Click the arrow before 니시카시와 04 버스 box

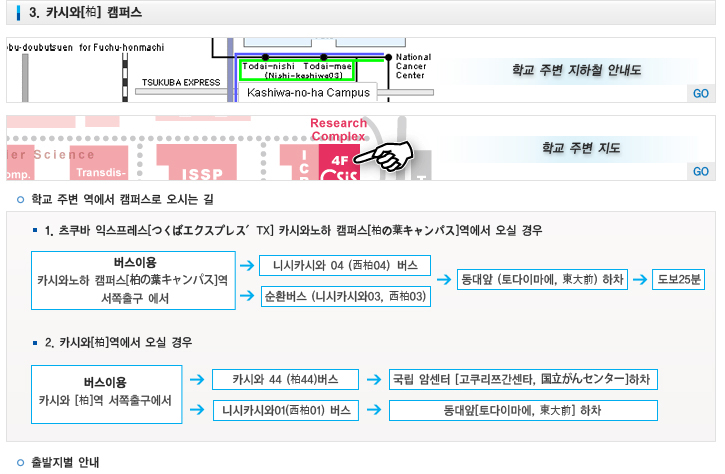[x=245, y=266]
